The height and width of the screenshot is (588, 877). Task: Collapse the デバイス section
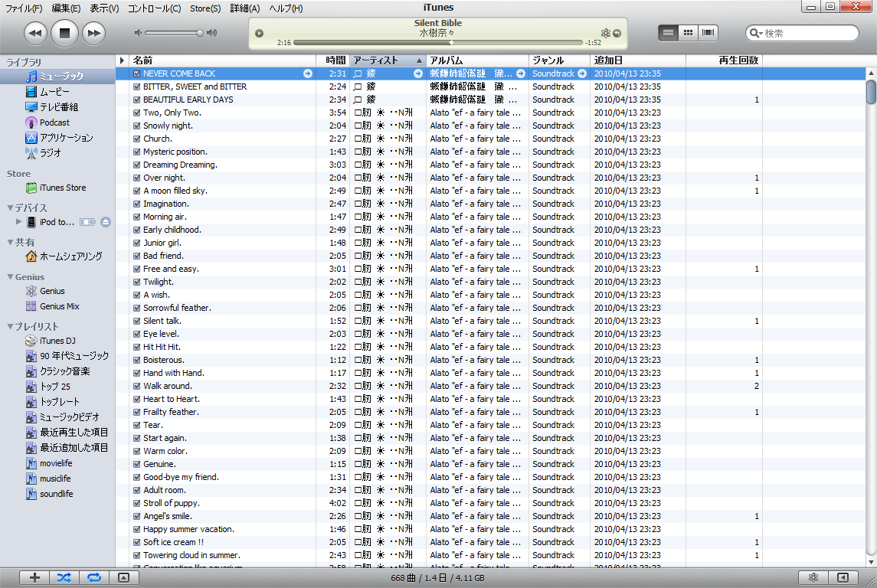(10, 208)
